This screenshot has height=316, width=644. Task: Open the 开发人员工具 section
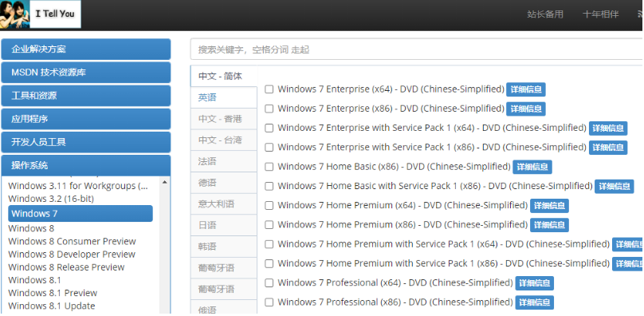tap(86, 142)
